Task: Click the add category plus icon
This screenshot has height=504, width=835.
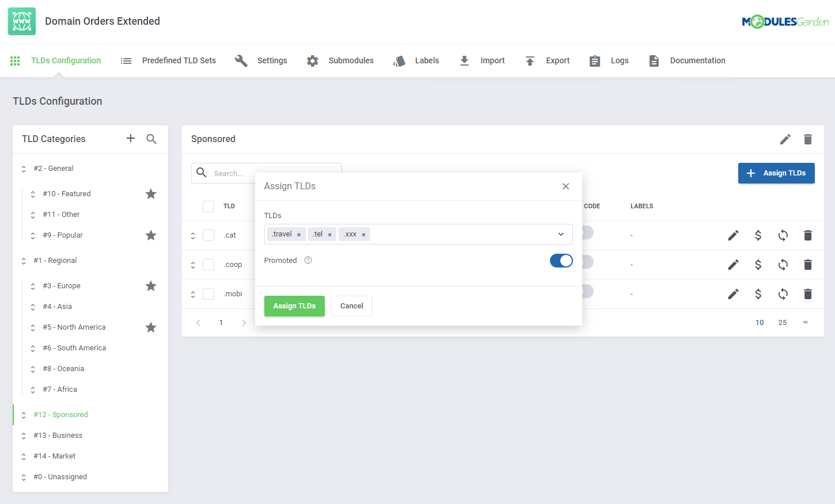Action: (131, 139)
